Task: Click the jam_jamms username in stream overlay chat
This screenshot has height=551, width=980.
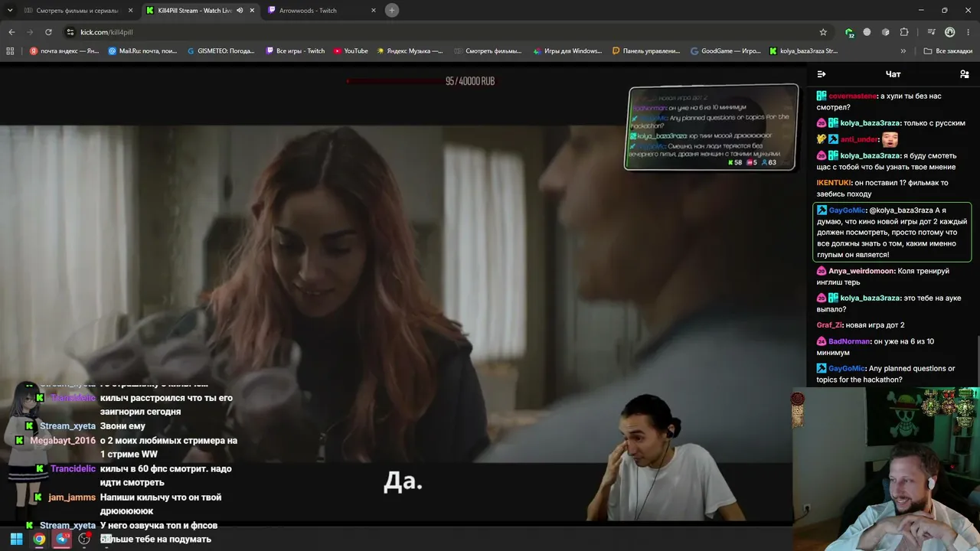Action: pyautogui.click(x=72, y=497)
